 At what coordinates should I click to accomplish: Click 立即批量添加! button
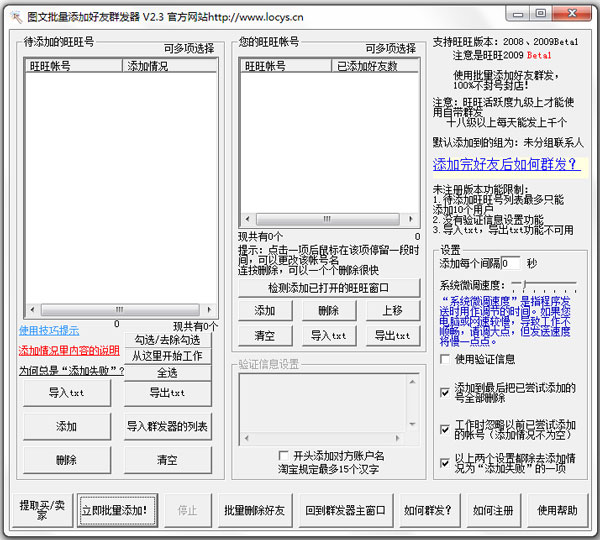point(117,510)
